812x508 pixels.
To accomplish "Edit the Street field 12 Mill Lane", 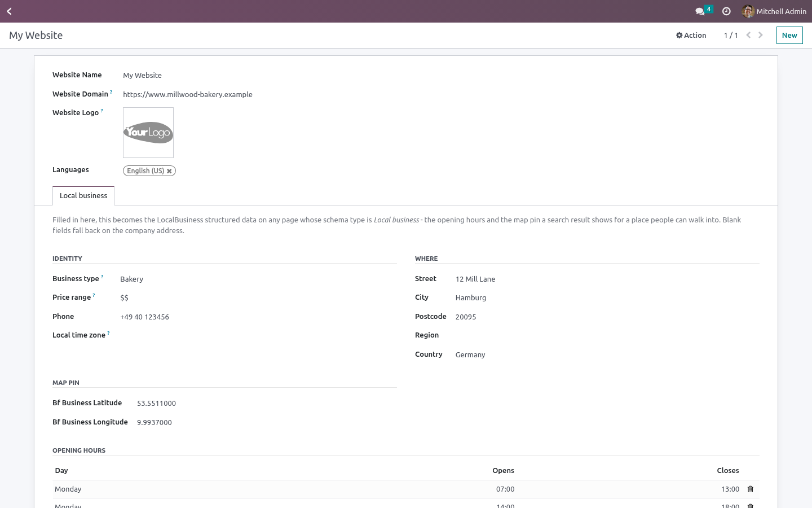I will pyautogui.click(x=607, y=279).
